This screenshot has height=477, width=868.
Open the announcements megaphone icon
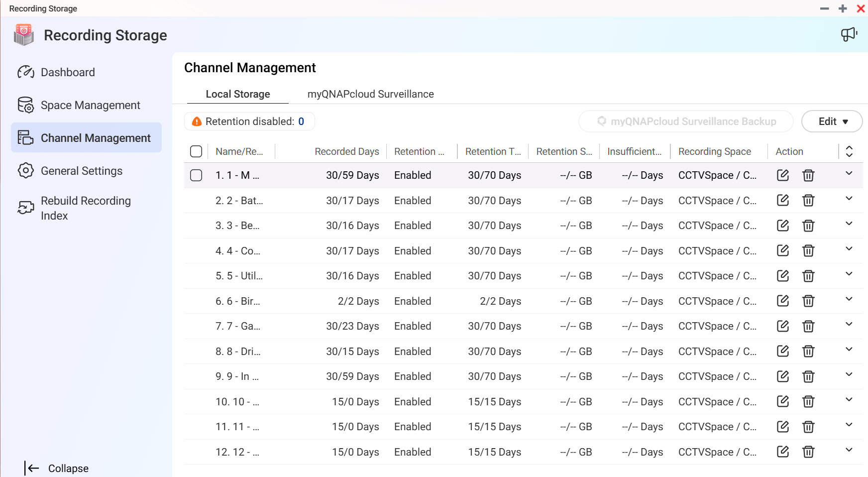point(849,34)
